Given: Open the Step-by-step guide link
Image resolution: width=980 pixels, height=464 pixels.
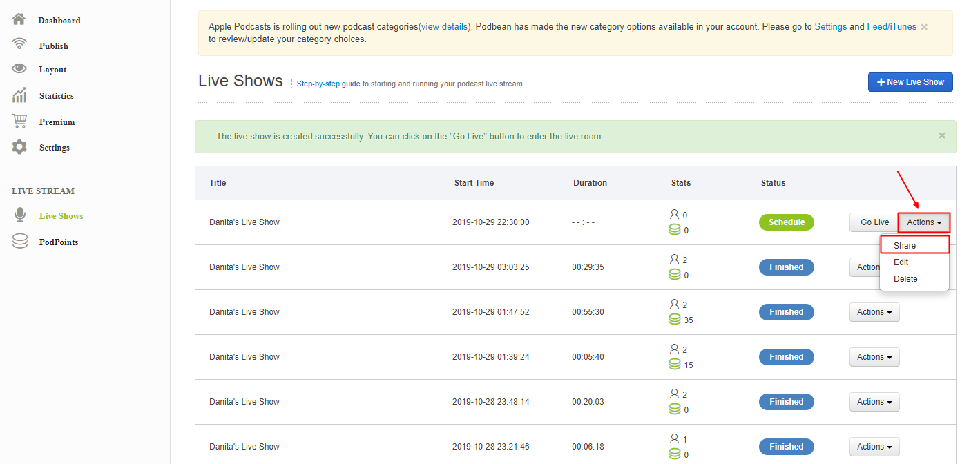Looking at the screenshot, I should (328, 84).
